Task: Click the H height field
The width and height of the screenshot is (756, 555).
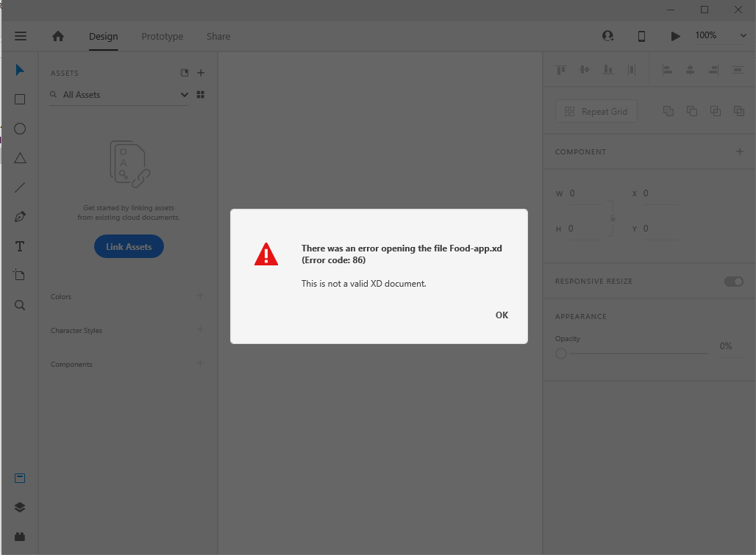Action: coord(585,229)
